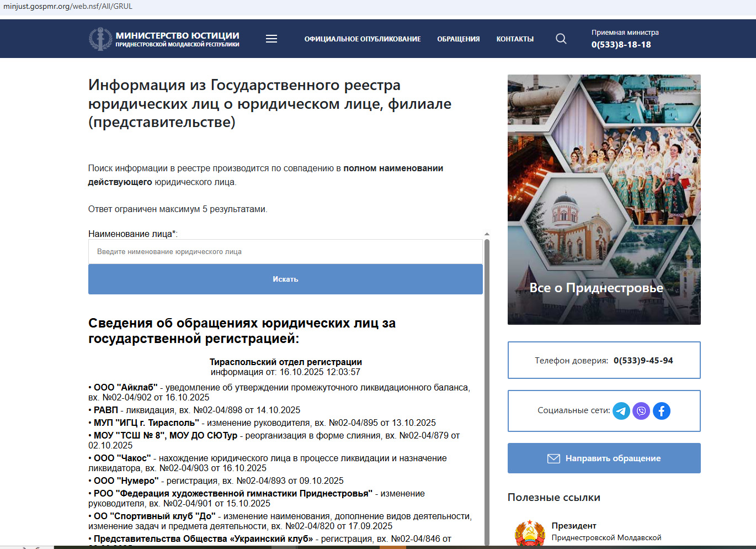The height and width of the screenshot is (549, 756).
Task: Open the Viber social network icon
Action: click(x=641, y=411)
